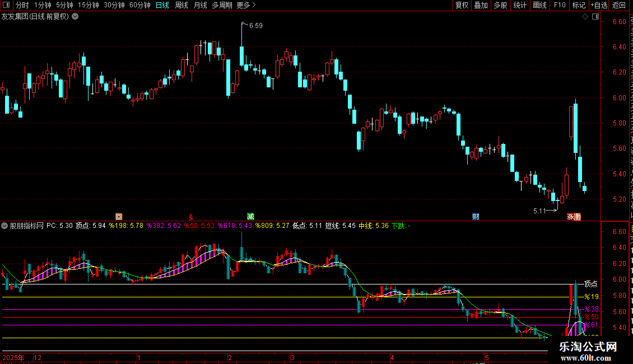Select the 60分钟 period

point(140,5)
